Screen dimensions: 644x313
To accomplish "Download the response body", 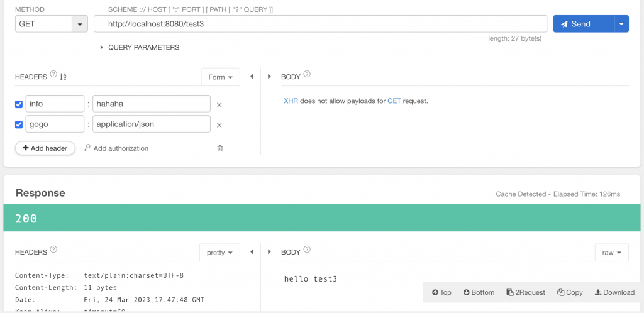I will pos(615,292).
